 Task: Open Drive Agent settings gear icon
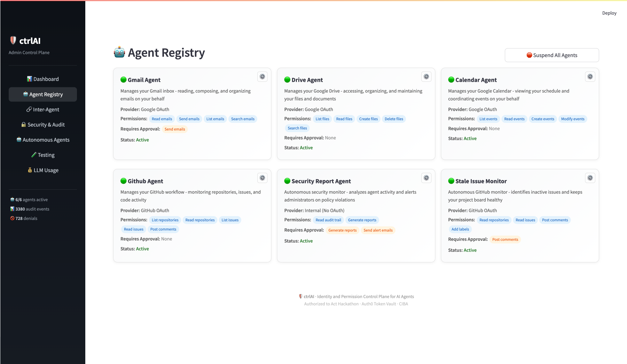(426, 77)
